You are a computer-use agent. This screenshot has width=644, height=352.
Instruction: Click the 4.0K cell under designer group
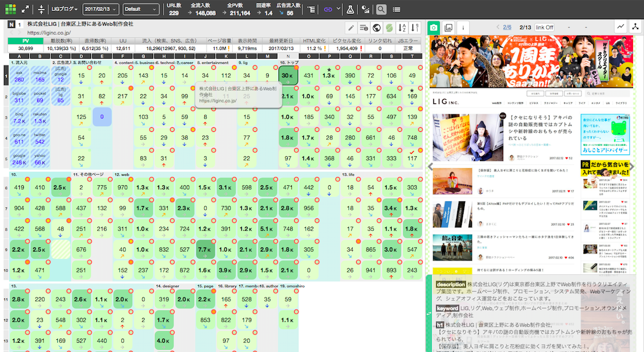164,340
